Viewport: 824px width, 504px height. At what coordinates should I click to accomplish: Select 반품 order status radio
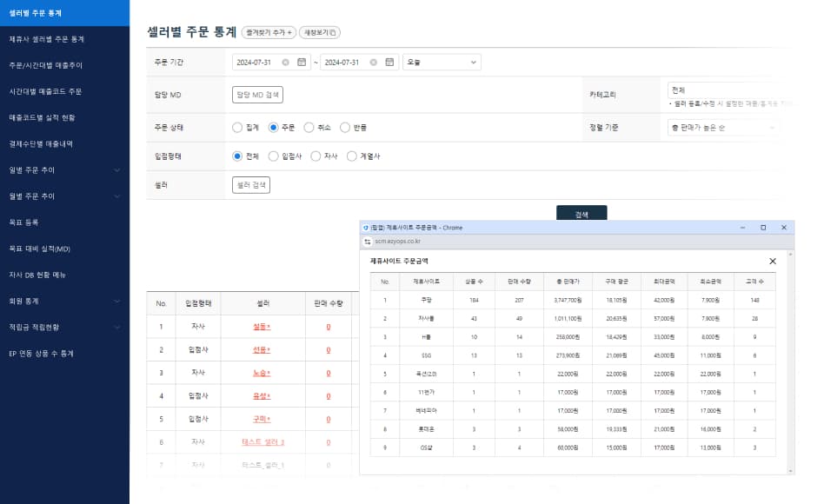tap(345, 127)
